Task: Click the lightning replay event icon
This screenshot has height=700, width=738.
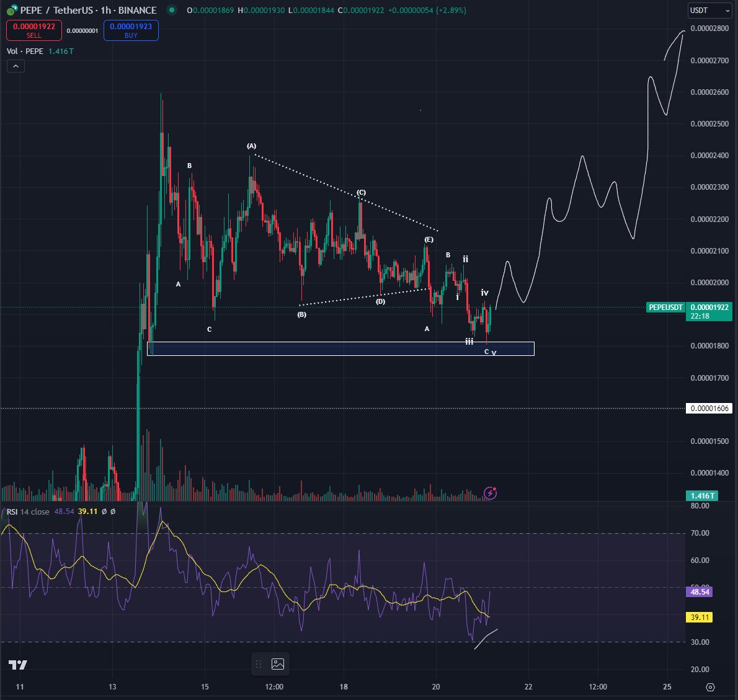Action: tap(491, 493)
